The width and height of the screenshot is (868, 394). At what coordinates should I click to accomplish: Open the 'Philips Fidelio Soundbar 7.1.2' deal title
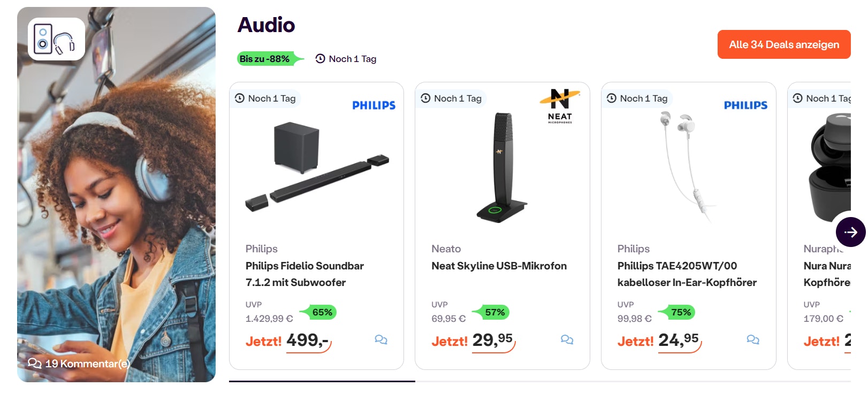pyautogui.click(x=304, y=274)
